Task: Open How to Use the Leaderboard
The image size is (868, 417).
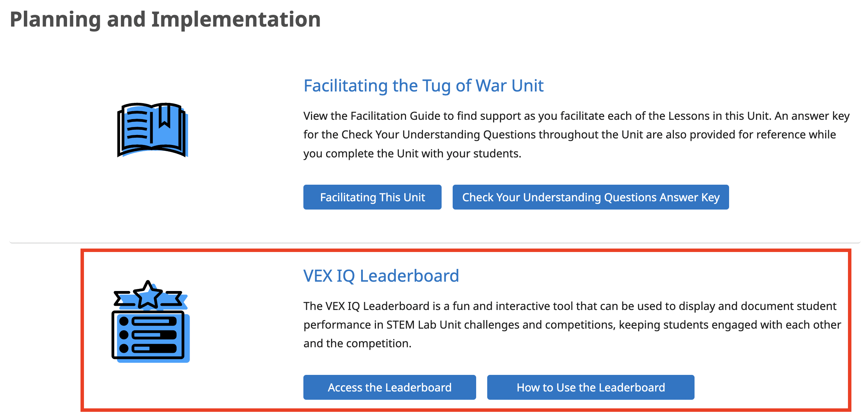Action: pos(591,387)
